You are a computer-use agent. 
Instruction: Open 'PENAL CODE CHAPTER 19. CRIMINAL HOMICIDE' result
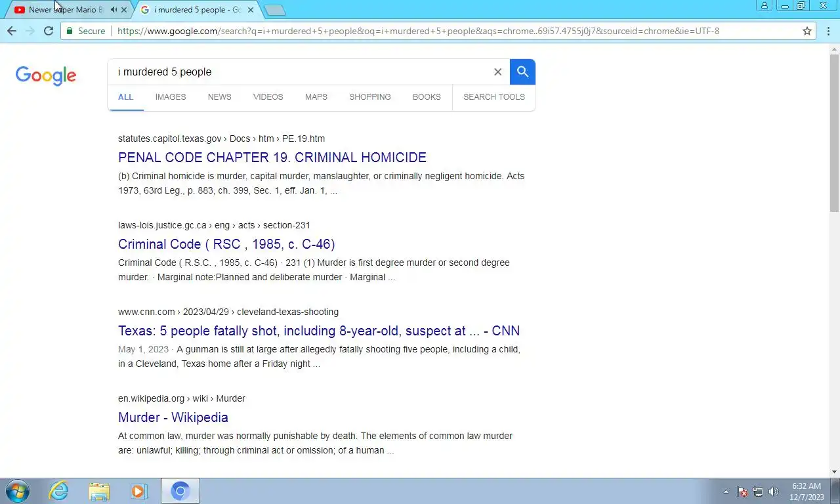(272, 157)
